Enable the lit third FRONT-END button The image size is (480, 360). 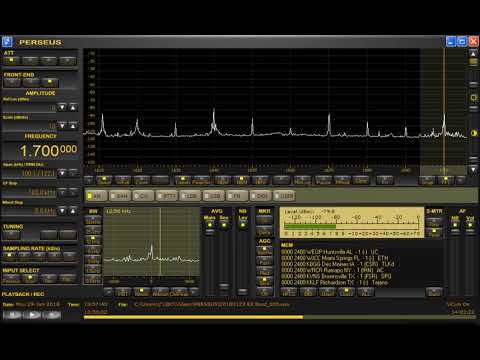point(49,82)
